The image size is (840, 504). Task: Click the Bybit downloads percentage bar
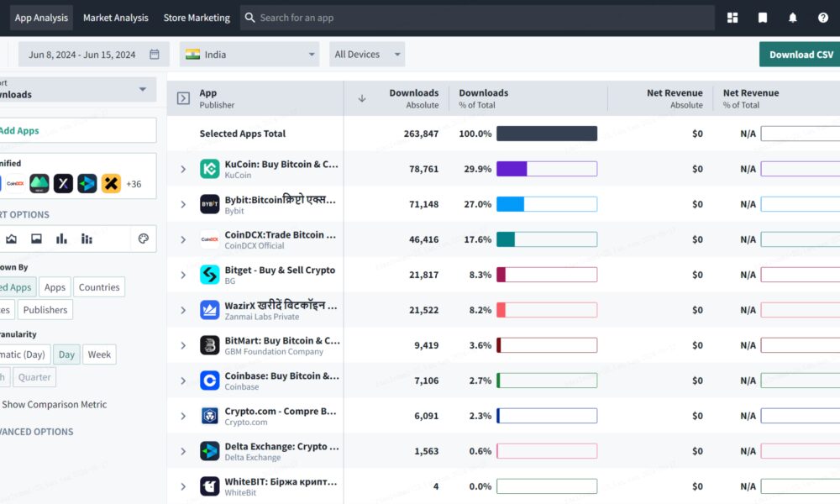[546, 204]
